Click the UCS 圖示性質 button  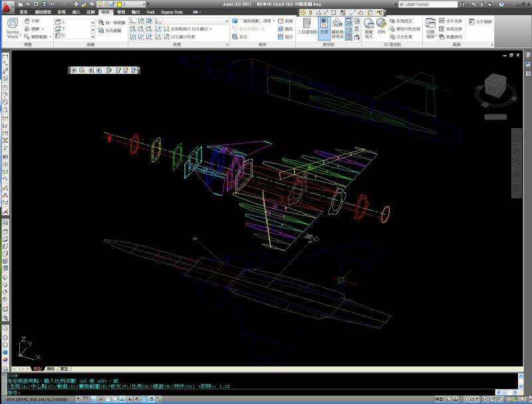pos(179,37)
